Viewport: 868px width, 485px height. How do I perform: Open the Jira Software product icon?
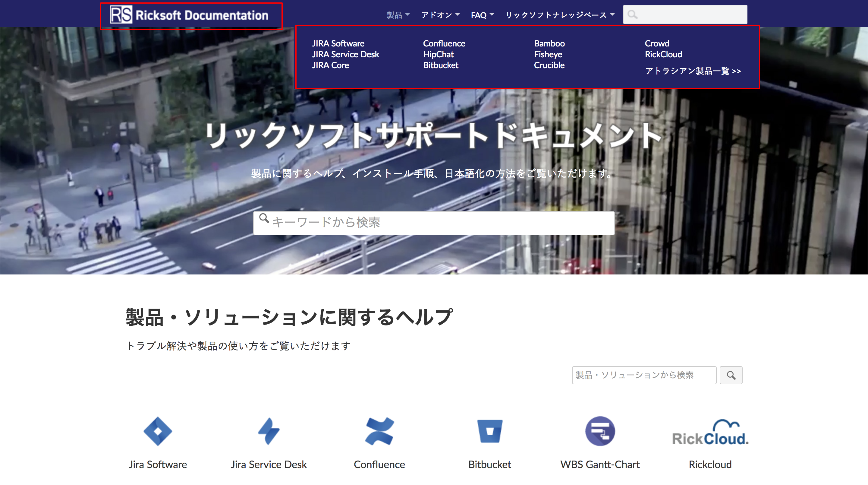tap(158, 431)
